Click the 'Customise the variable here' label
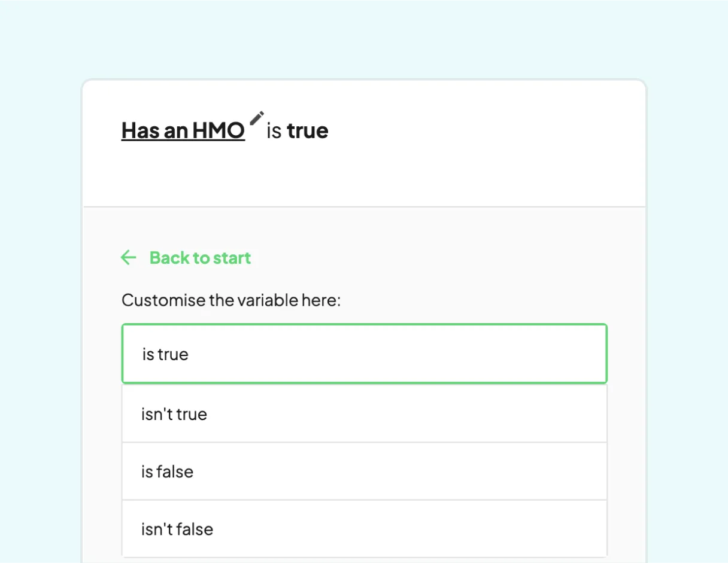The image size is (728, 563). point(231,300)
